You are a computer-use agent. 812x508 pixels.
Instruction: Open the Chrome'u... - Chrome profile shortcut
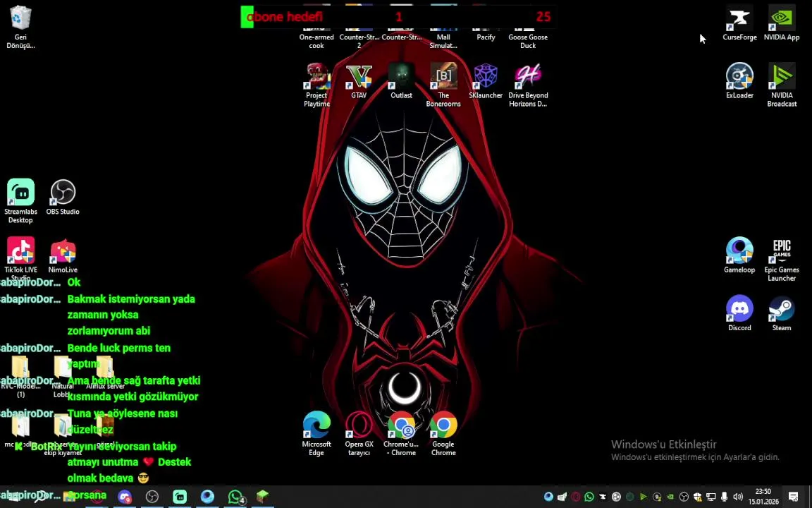pos(401,433)
